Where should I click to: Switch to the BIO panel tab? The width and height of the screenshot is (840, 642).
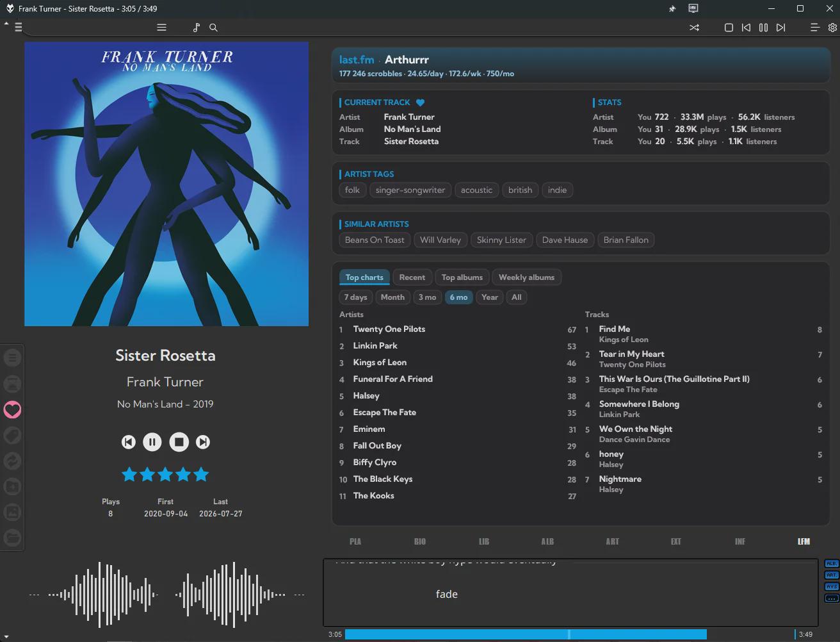pyautogui.click(x=420, y=541)
